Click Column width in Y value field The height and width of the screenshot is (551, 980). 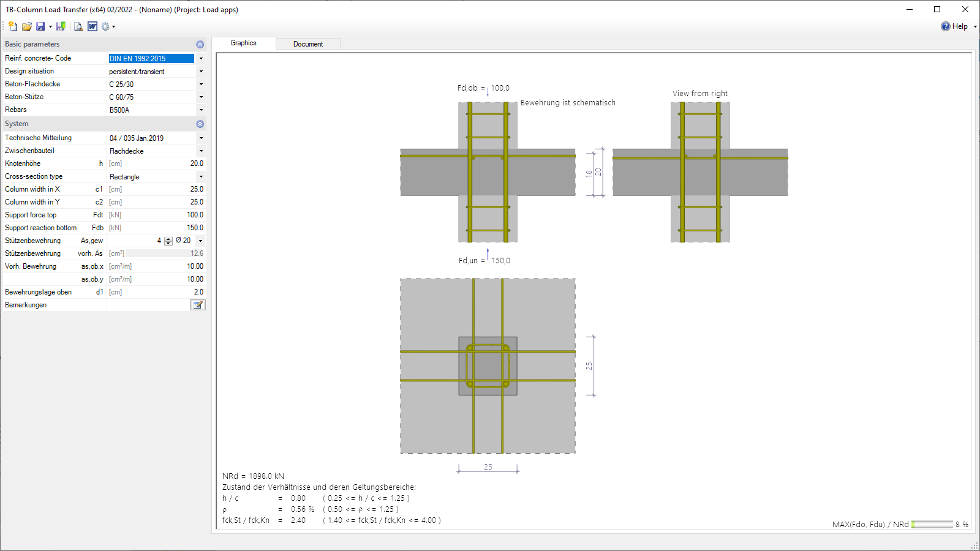click(156, 202)
